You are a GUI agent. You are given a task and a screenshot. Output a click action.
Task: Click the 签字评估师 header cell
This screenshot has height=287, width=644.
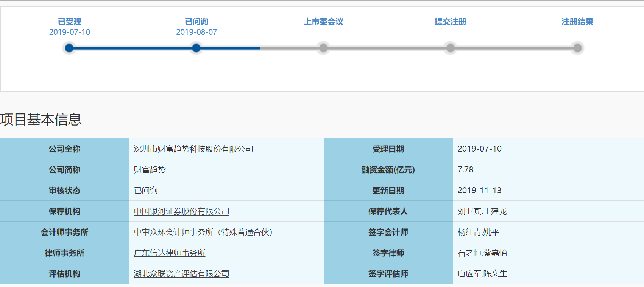coord(388,273)
